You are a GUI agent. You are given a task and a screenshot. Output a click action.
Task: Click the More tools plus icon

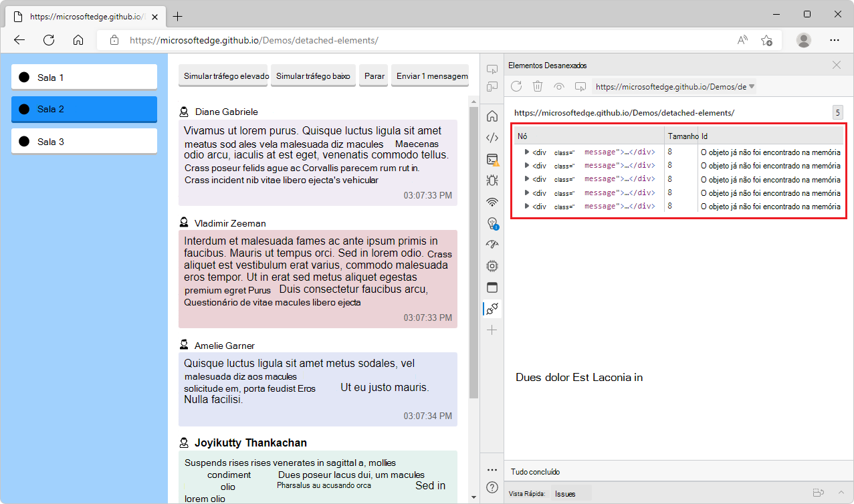click(x=492, y=330)
